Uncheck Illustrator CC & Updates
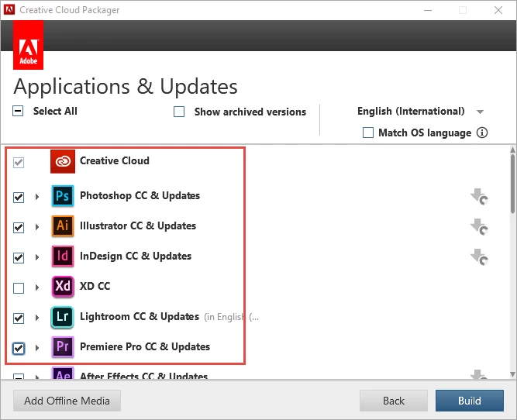The image size is (517, 420). (x=19, y=228)
